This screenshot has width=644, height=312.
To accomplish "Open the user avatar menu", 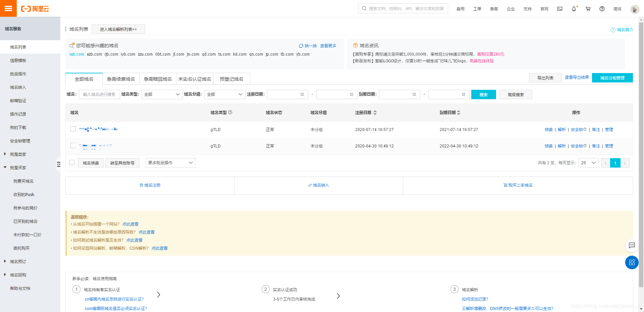I will point(635,9).
